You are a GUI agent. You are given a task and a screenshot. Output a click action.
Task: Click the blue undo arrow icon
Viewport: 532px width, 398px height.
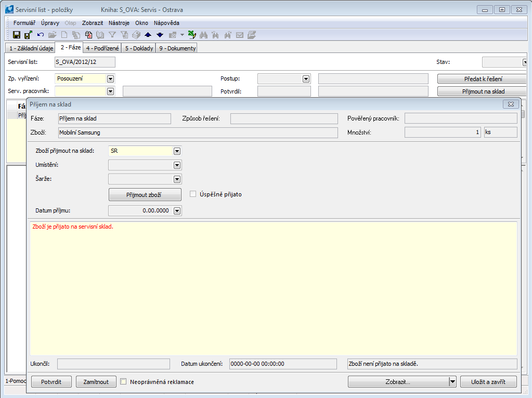pyautogui.click(x=40, y=35)
